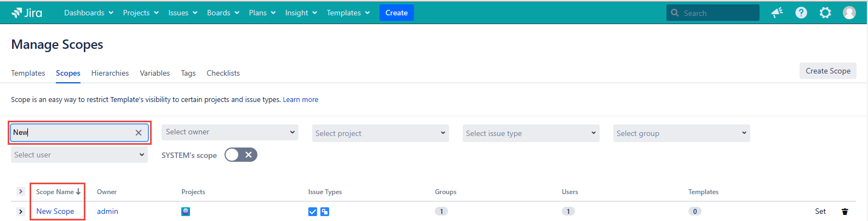Open the settings gear icon
This screenshot has height=221, width=868.
825,13
